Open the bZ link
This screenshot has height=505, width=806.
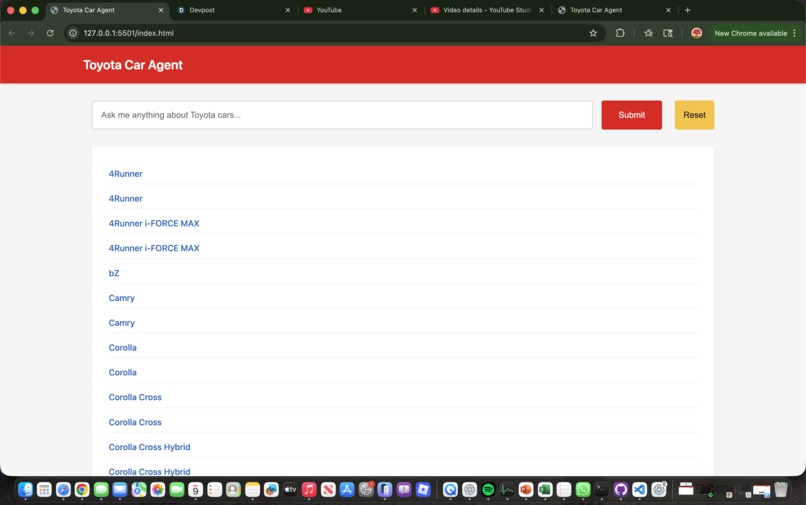click(x=114, y=273)
